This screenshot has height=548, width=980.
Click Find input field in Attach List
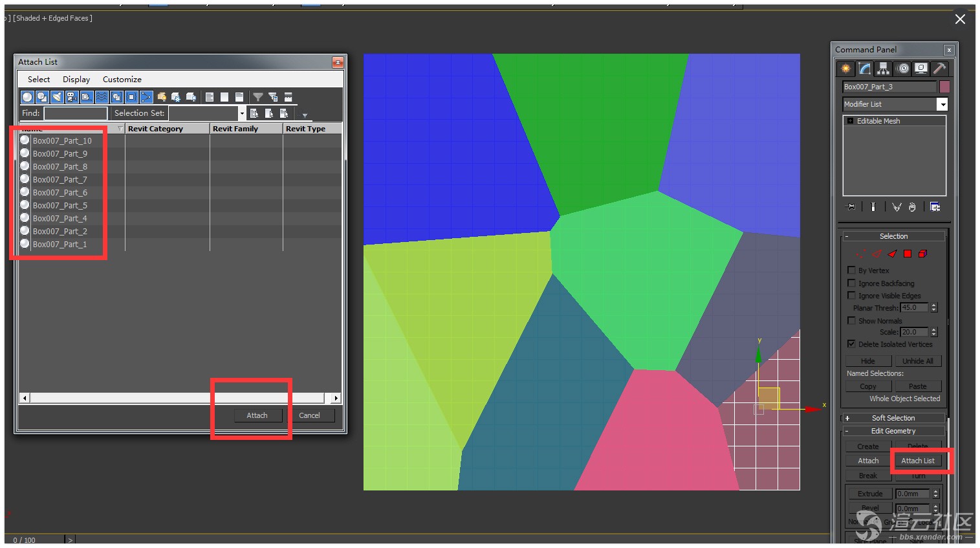point(75,113)
